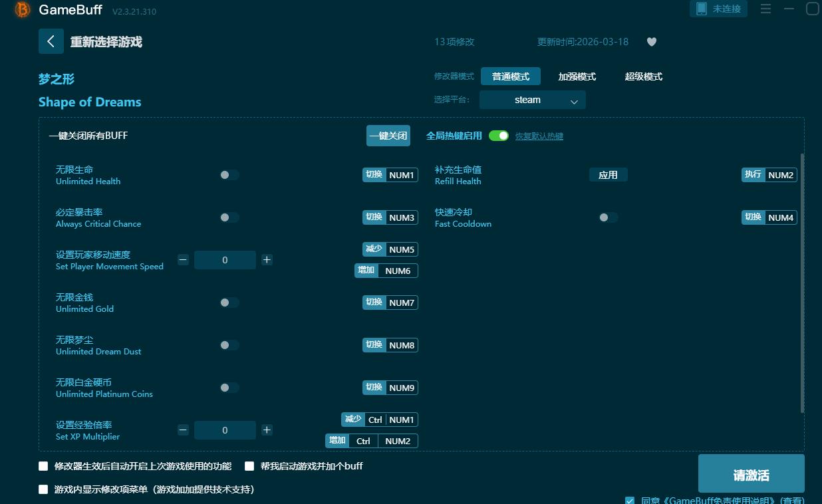The height and width of the screenshot is (504, 822).
Task: Toggle Unlimited Health switch
Action: (x=229, y=175)
